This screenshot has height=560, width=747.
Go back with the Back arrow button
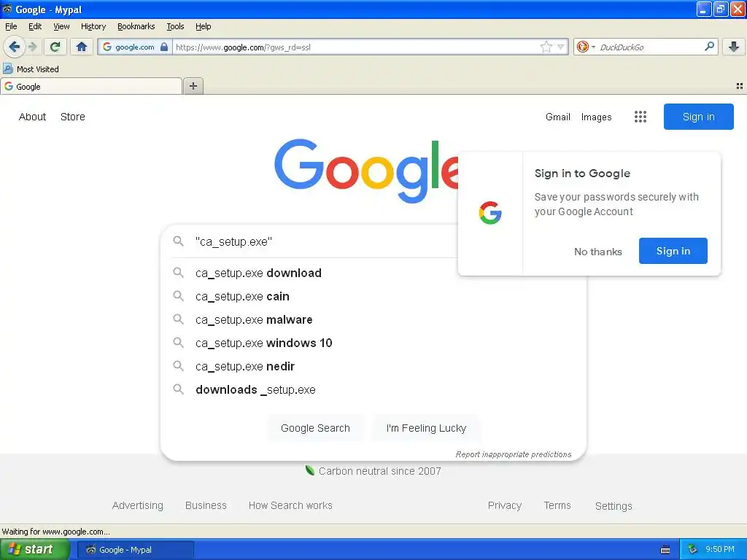click(x=15, y=47)
